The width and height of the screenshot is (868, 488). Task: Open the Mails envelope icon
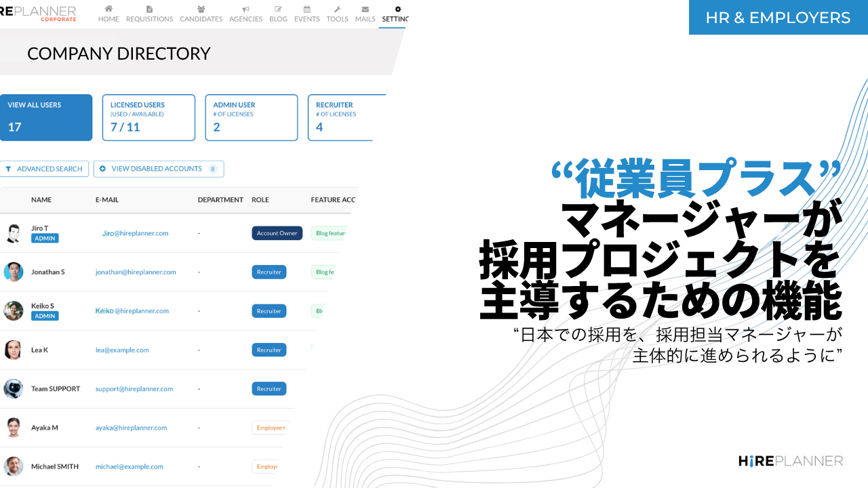tap(365, 9)
